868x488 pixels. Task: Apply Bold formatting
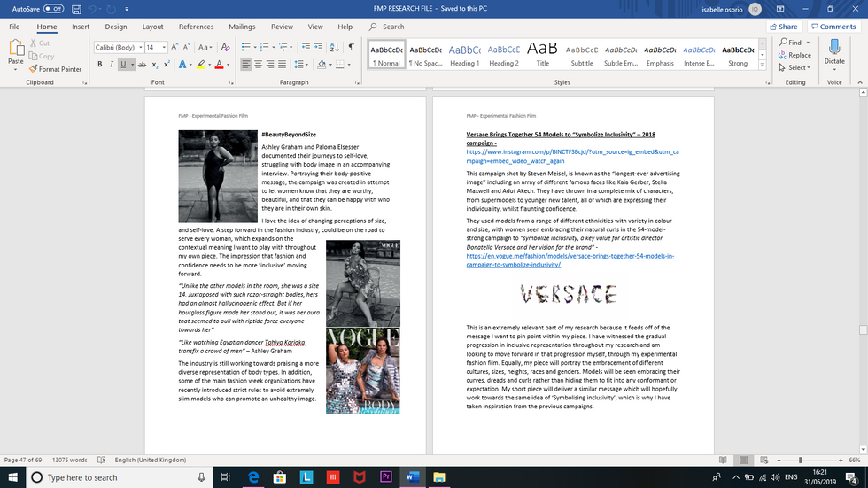[99, 64]
